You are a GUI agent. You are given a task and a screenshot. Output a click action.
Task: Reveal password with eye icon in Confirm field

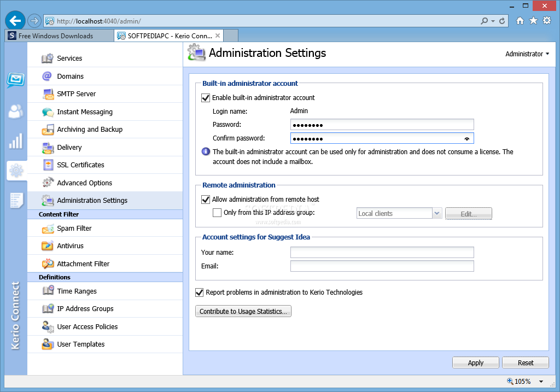[x=467, y=139]
